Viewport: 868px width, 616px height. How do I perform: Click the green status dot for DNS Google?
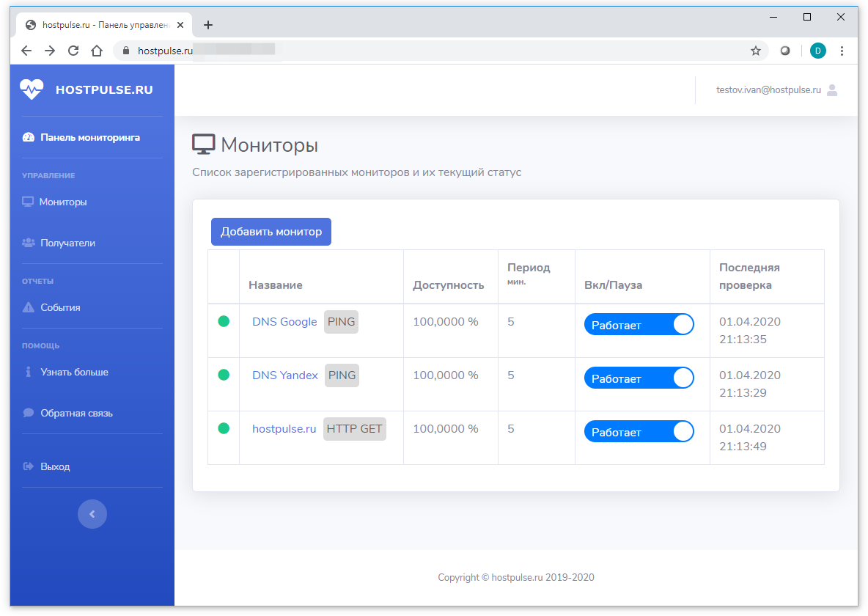coord(224,321)
